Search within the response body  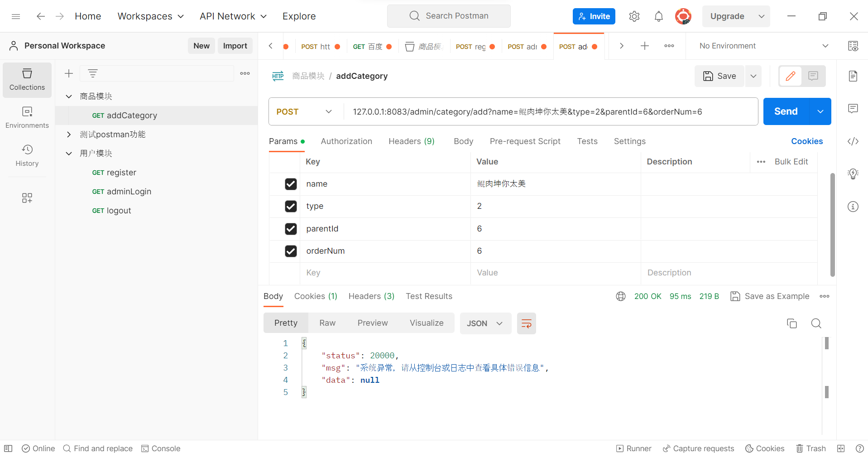click(x=816, y=323)
